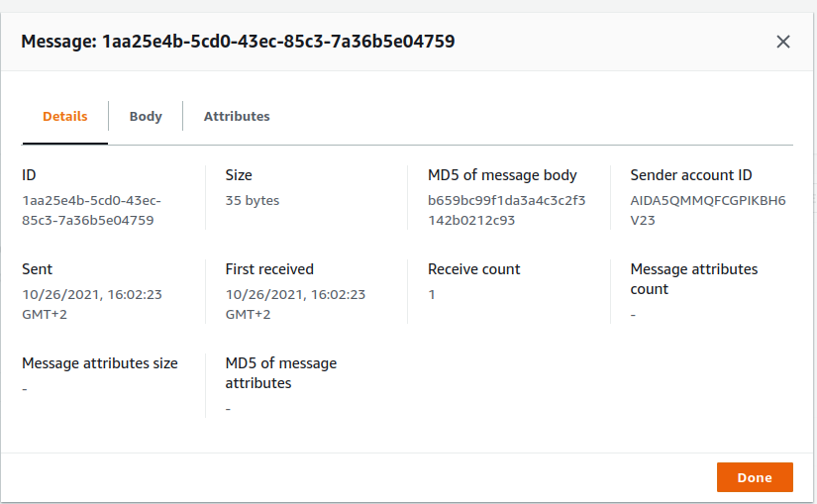Screen dimensions: 817x504
Task: Click the Sender account ID label
Action: [691, 175]
